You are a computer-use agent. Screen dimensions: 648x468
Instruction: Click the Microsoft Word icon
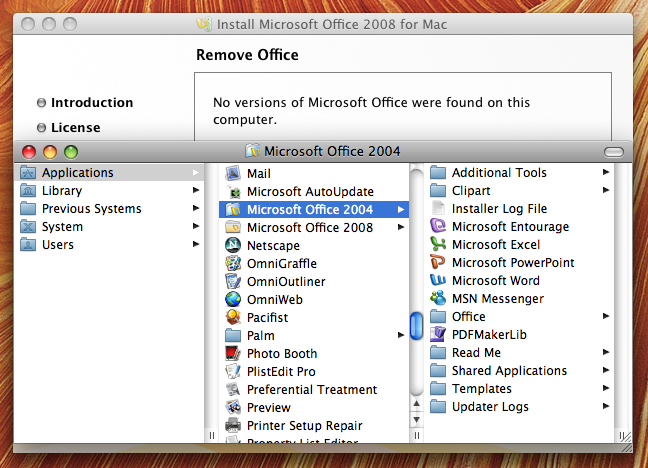(438, 280)
